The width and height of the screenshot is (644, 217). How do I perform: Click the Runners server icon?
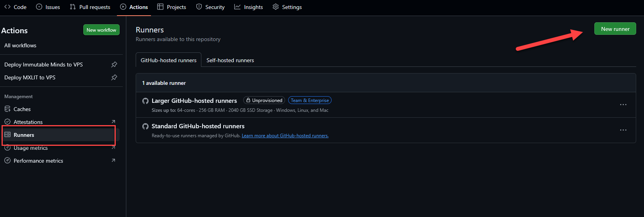7,135
